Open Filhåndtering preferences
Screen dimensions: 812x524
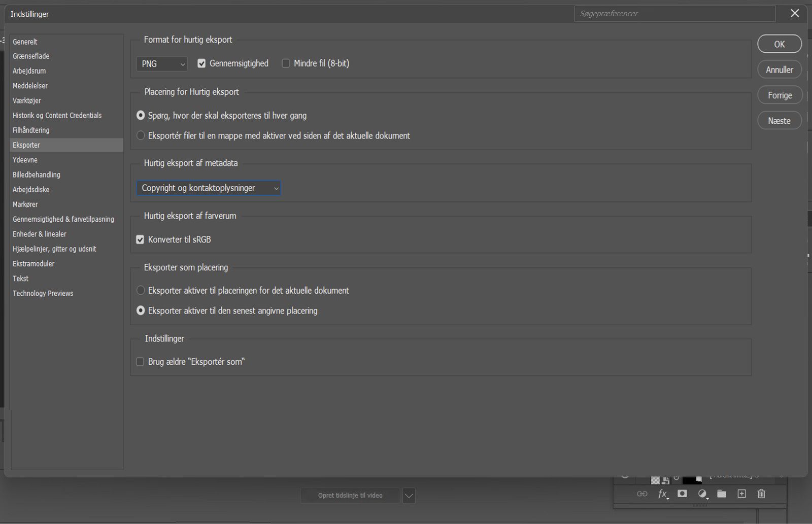click(x=66, y=130)
